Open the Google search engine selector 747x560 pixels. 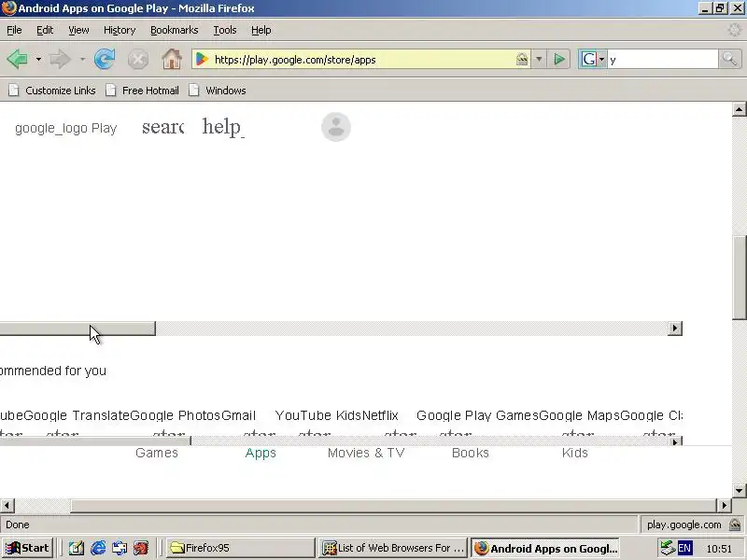pyautogui.click(x=592, y=60)
